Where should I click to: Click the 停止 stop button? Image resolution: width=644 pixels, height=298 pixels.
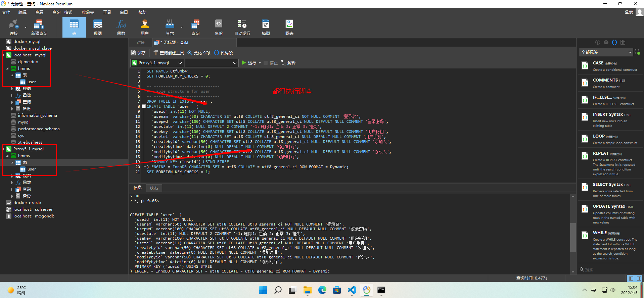coord(271,63)
